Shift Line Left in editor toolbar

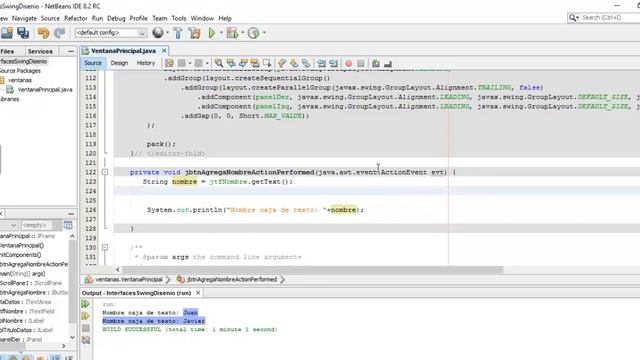pos(322,63)
